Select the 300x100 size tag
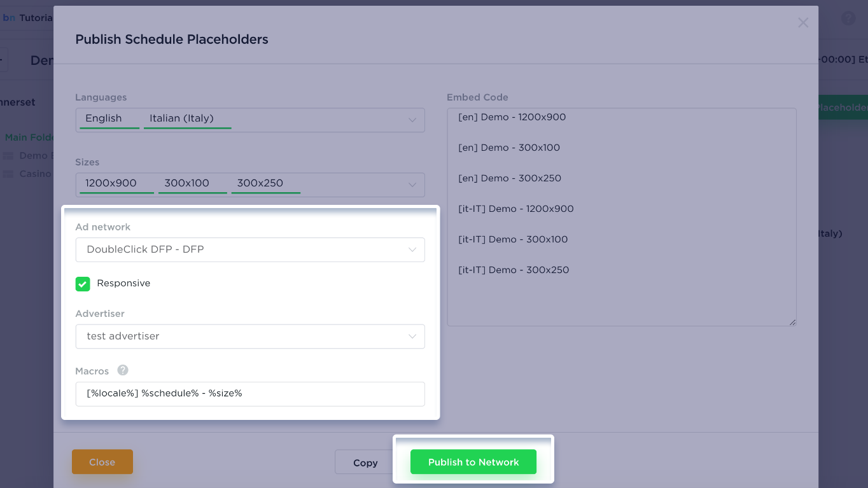This screenshot has width=868, height=488. tap(192, 184)
